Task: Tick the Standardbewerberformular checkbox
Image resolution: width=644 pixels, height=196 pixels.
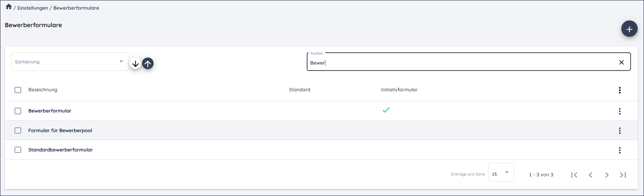Action: (18, 150)
